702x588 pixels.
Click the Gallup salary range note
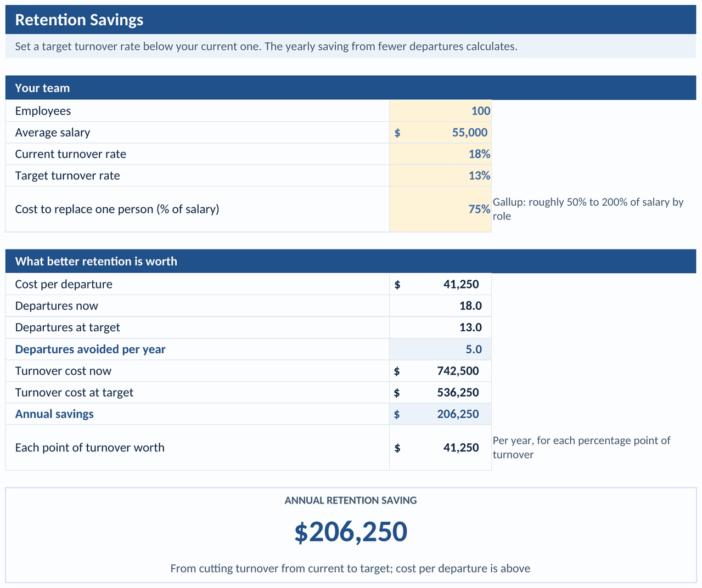tap(588, 209)
